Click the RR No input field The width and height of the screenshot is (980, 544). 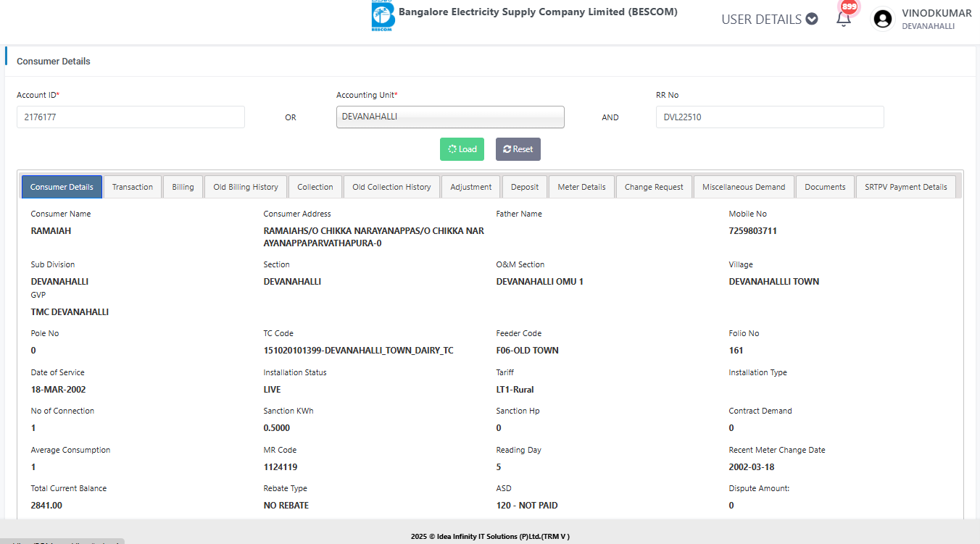pos(769,117)
